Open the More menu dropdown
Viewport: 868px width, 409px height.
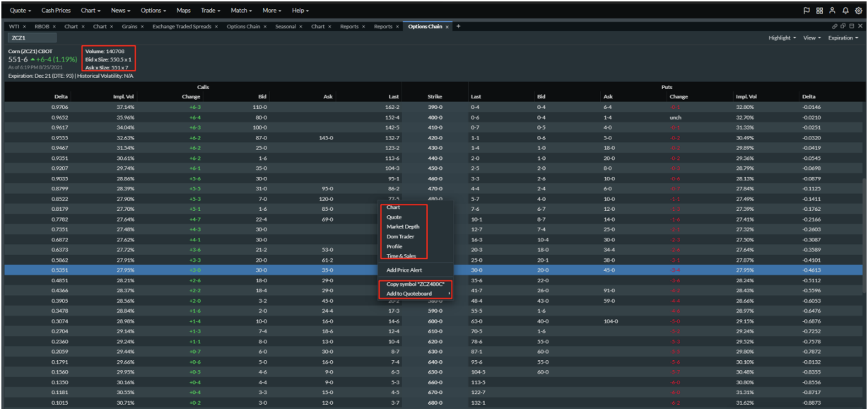[273, 11]
